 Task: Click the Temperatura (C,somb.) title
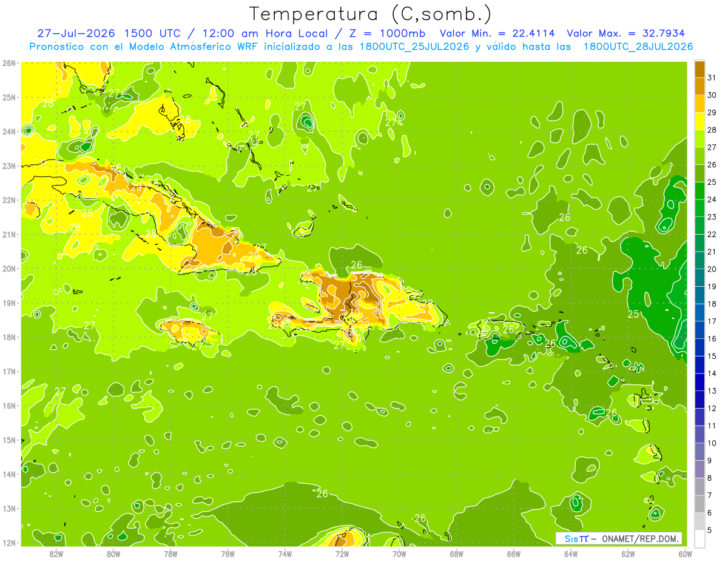pos(371,14)
